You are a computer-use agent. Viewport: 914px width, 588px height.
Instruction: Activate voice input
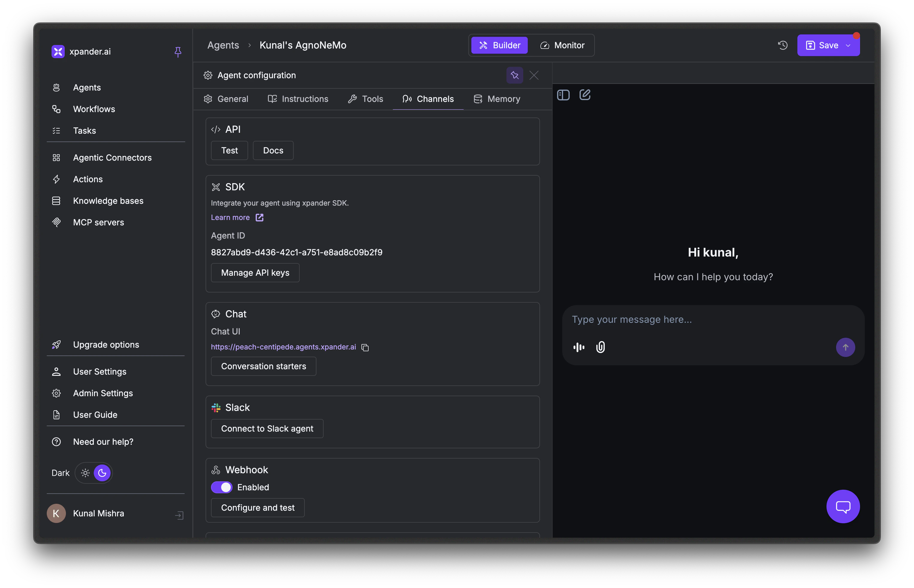pos(578,347)
